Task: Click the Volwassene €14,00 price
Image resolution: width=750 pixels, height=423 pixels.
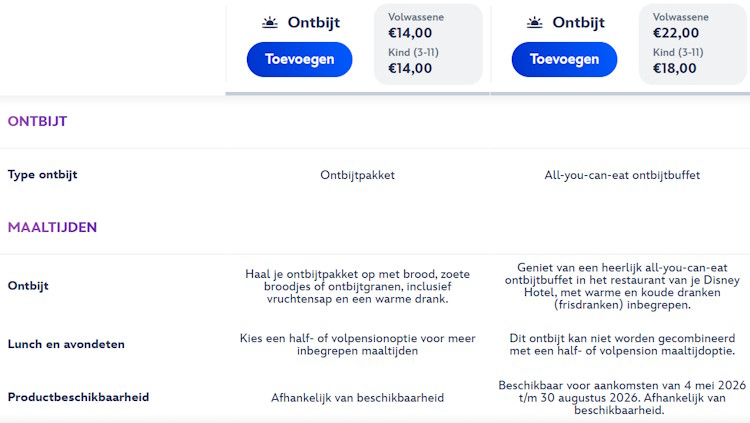Action: [410, 33]
